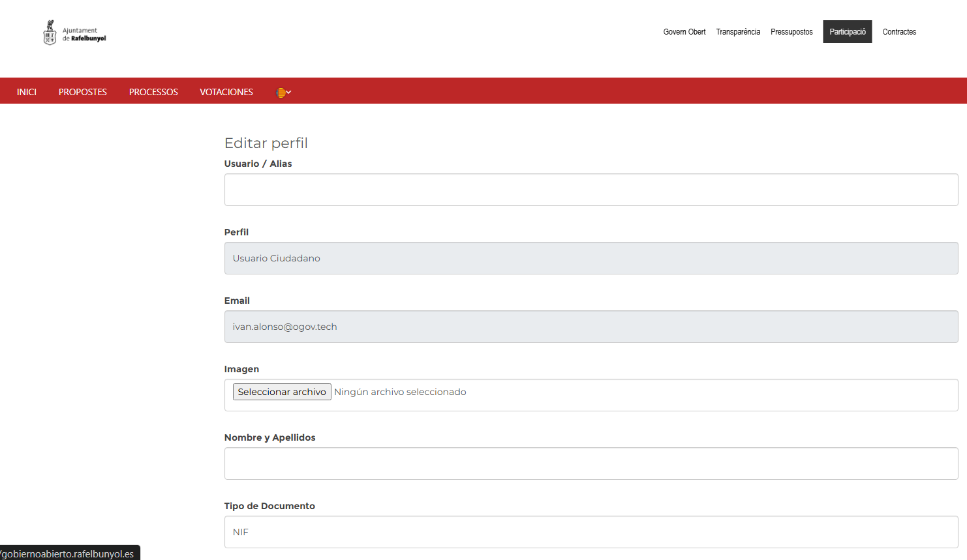967x560 pixels.
Task: Click the Govern Obert link
Action: pos(684,32)
